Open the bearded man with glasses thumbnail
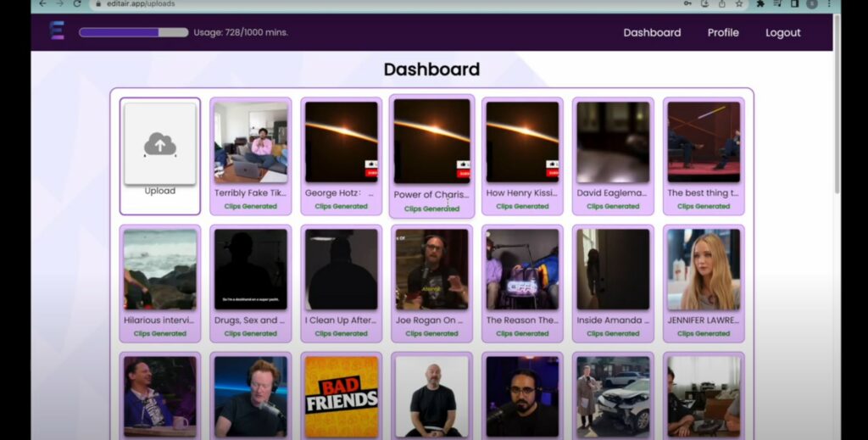Viewport: 868px width, 440px height. coord(522,397)
